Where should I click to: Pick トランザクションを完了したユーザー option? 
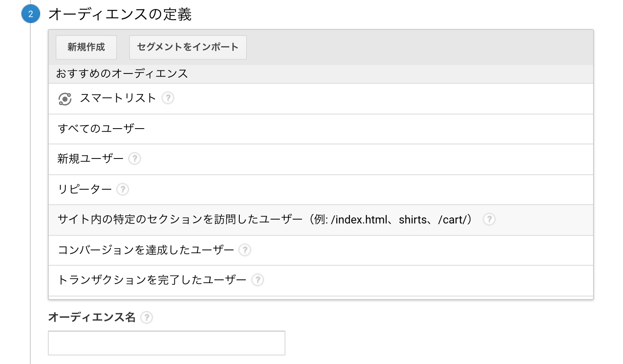coord(152,280)
